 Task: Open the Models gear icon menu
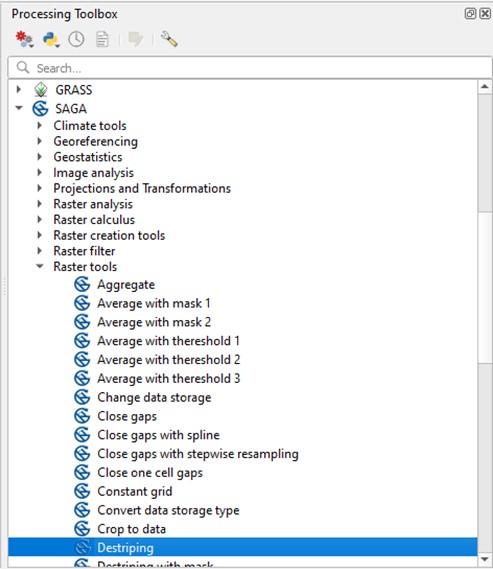(25, 39)
